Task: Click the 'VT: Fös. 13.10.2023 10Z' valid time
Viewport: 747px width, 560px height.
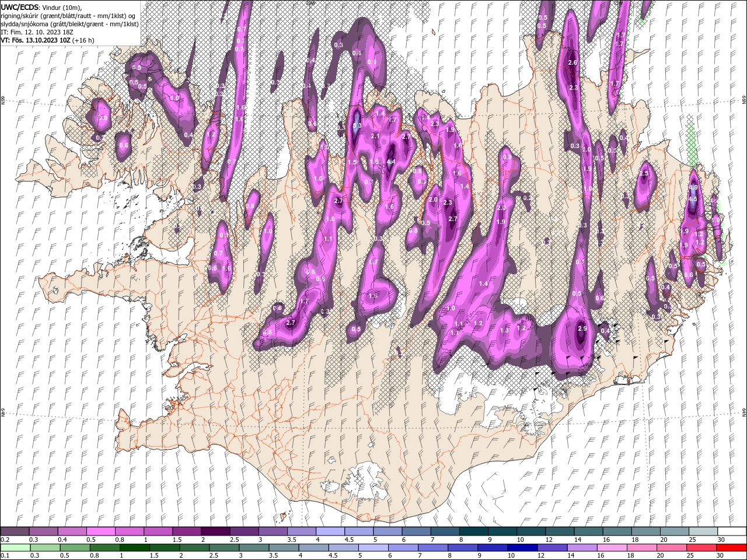Action: pos(36,40)
